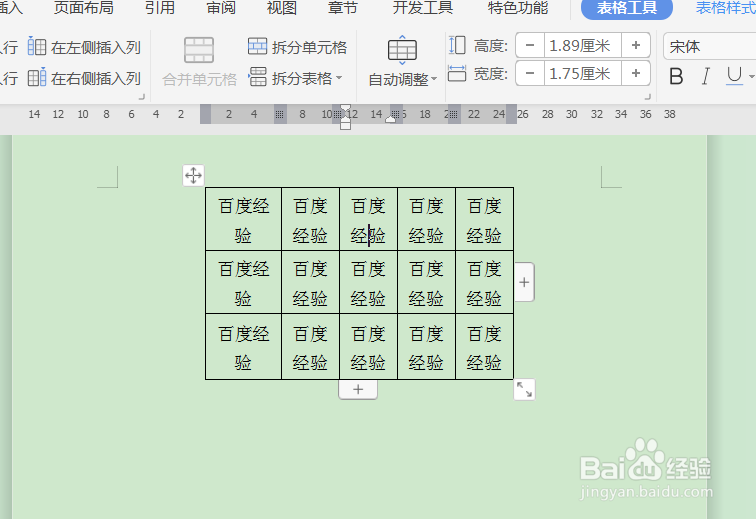Add a column with the right plus button
Viewport: 756px width, 519px height.
pos(524,282)
